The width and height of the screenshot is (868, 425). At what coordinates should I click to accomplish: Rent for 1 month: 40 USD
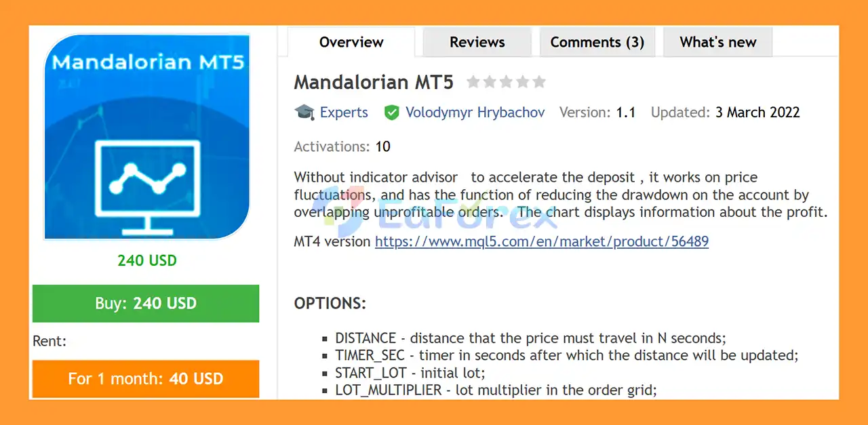[146, 378]
